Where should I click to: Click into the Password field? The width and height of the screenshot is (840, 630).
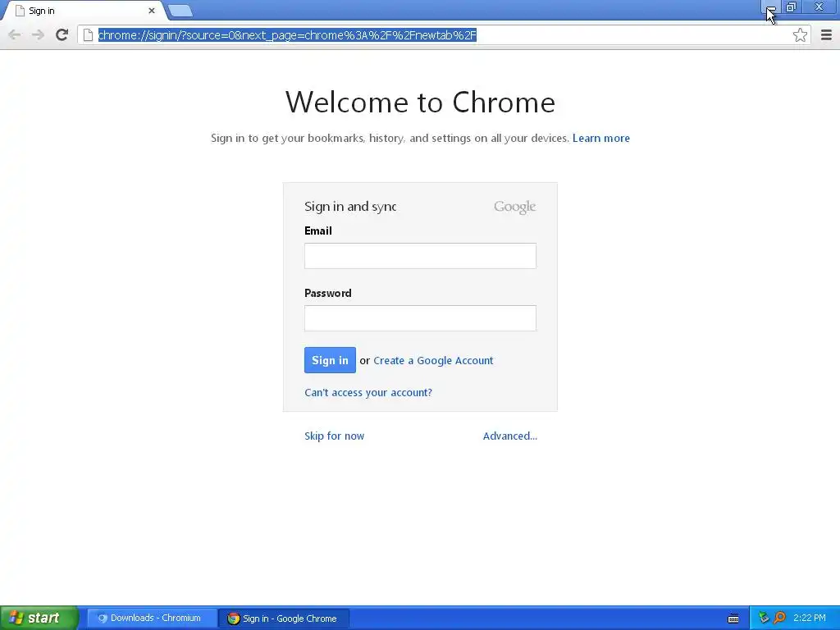pos(420,318)
